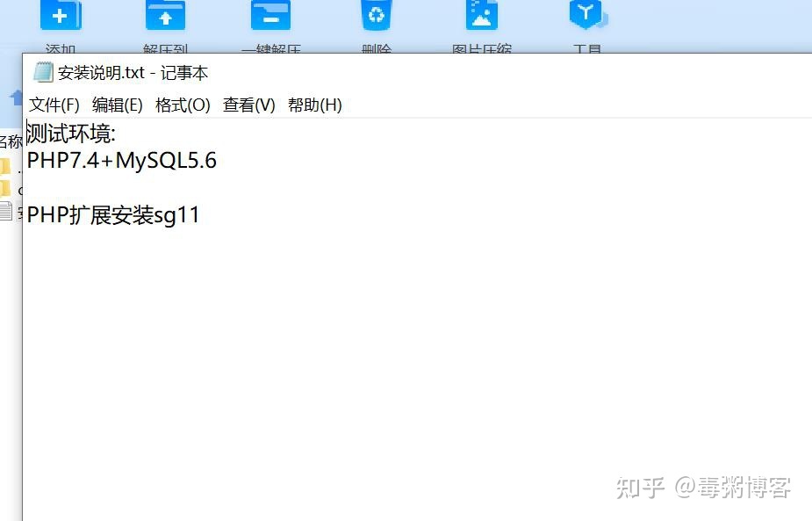Click the 添加 (Add) icon in the archiver toolbar
Screen dimensions: 812x521
(61, 15)
